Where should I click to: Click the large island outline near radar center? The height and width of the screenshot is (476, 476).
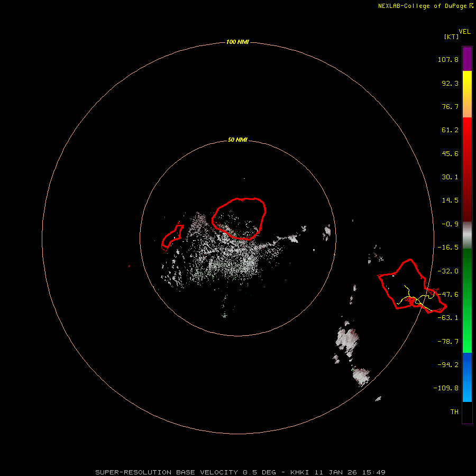[239, 218]
